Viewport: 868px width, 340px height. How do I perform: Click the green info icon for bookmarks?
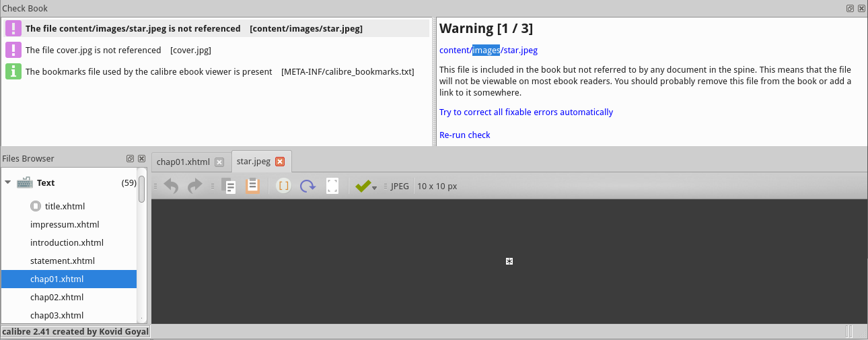point(13,71)
